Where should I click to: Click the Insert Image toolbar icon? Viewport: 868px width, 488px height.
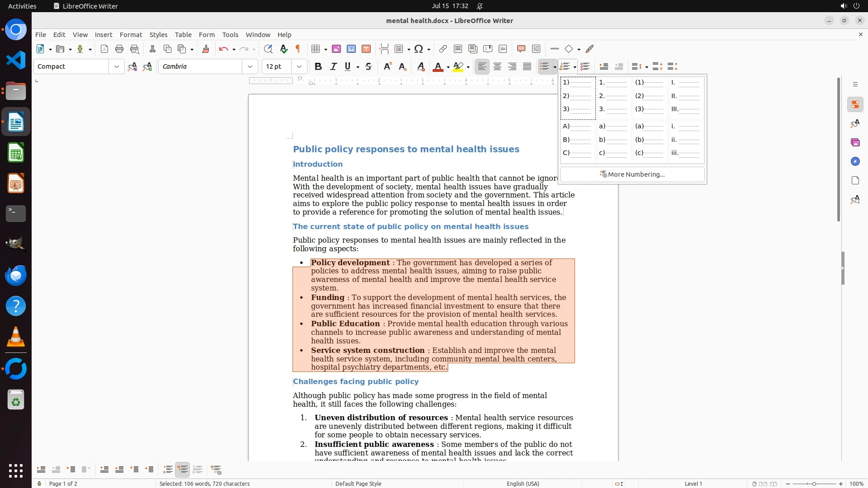(x=336, y=49)
